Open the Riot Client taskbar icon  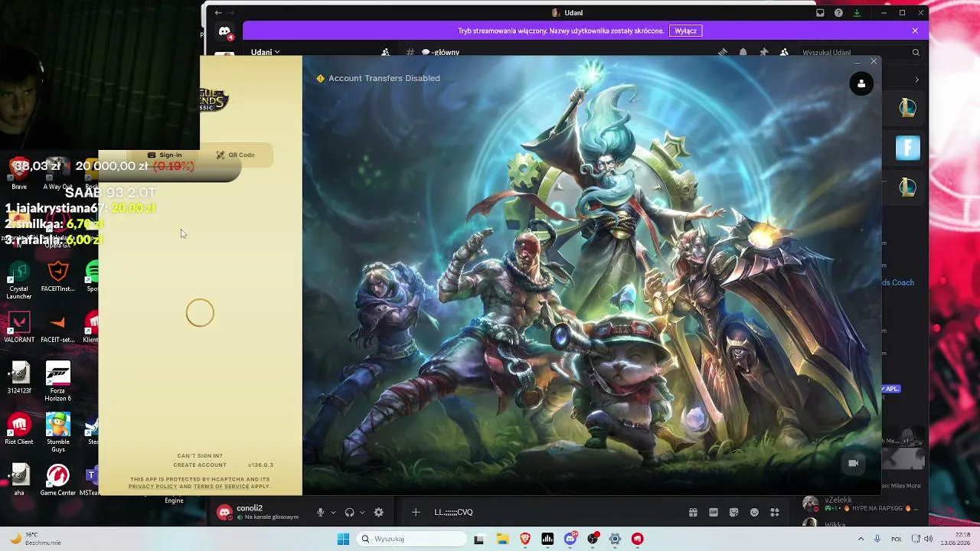tap(638, 539)
